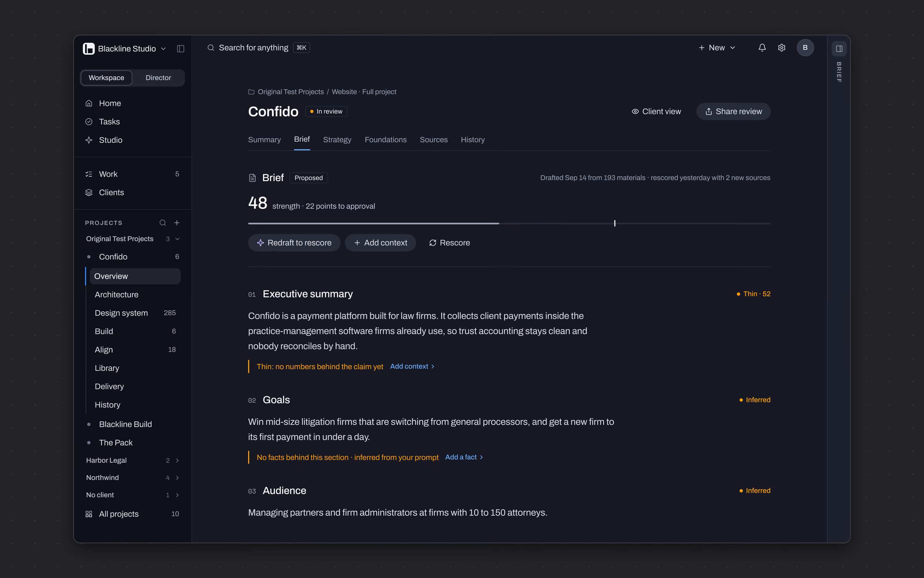The width and height of the screenshot is (924, 578).
Task: Select Overview under Confido
Action: tap(135, 276)
